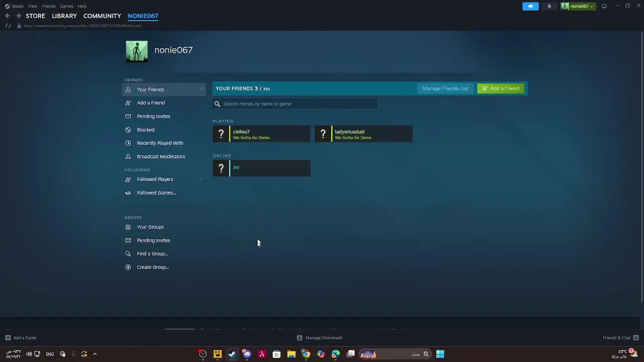This screenshot has width=644, height=362.
Task: Open Friends & Chat
Action: [620, 338]
